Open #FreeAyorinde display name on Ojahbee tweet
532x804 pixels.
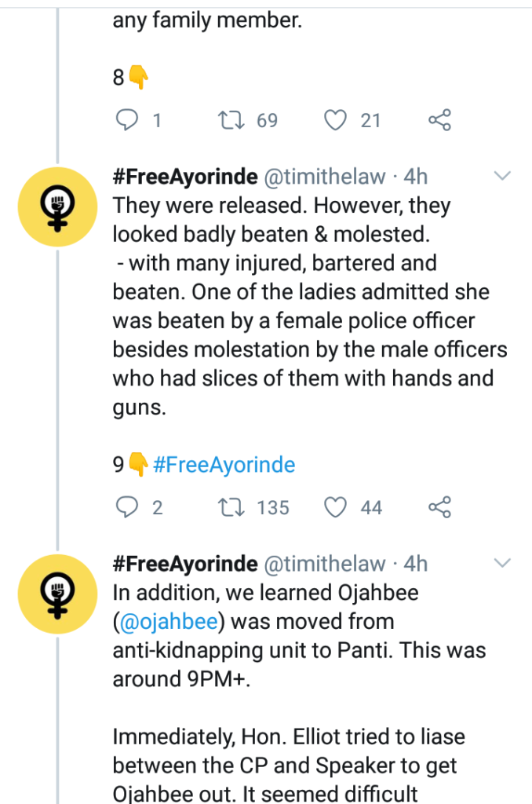pyautogui.click(x=185, y=564)
